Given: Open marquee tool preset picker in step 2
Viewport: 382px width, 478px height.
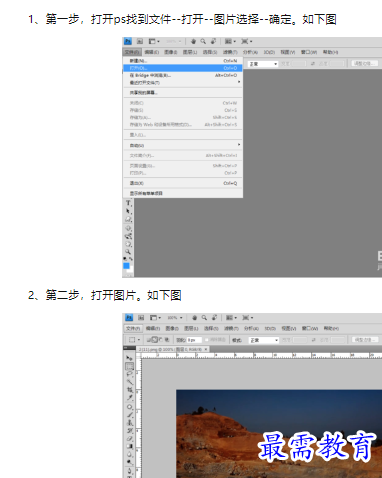Looking at the screenshot, I should tap(134, 340).
